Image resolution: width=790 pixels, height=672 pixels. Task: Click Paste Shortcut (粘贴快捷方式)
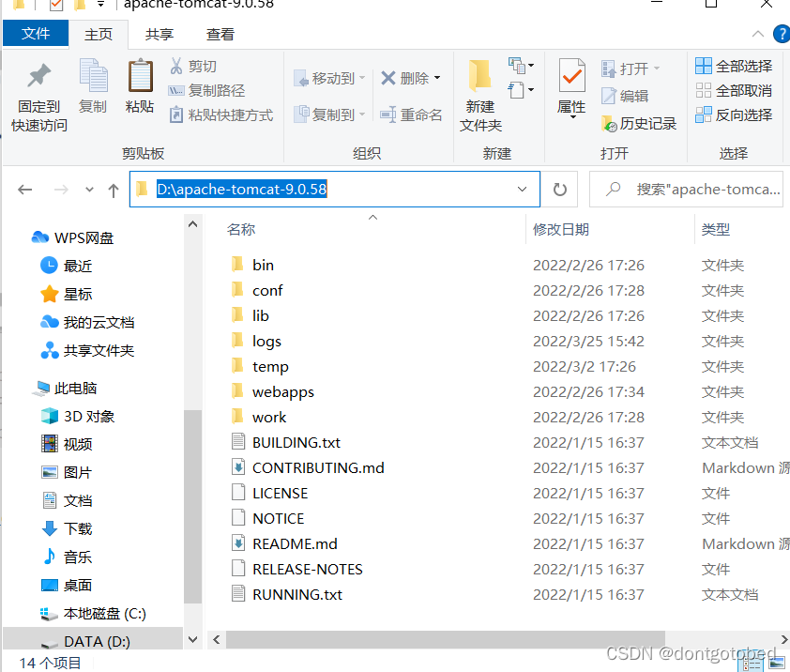point(221,115)
